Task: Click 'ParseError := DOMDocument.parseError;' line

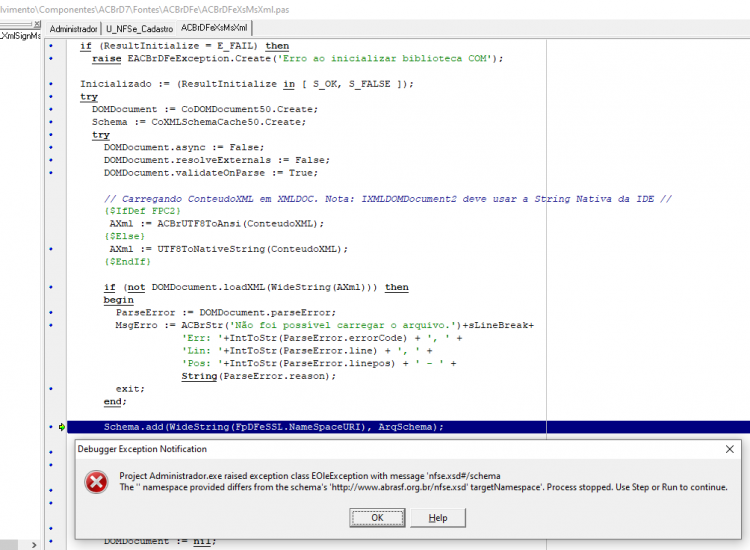Action: point(226,312)
